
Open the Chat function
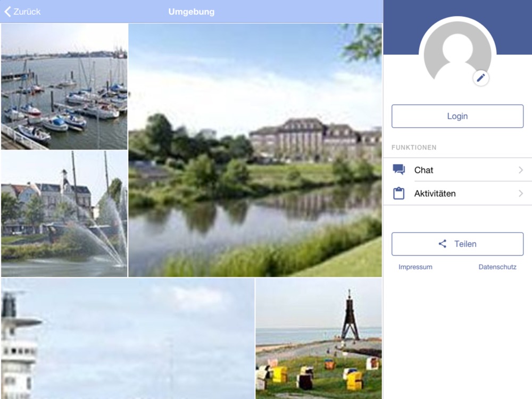point(458,170)
